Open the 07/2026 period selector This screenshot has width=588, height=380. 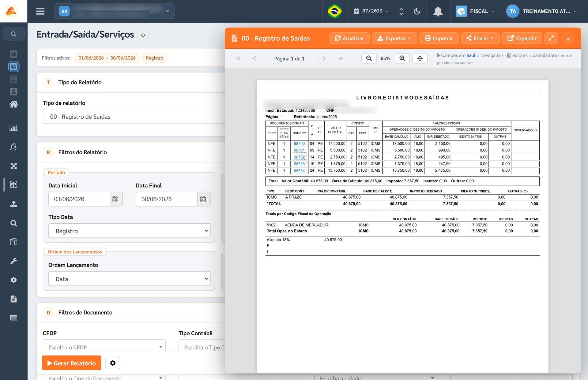(x=371, y=11)
